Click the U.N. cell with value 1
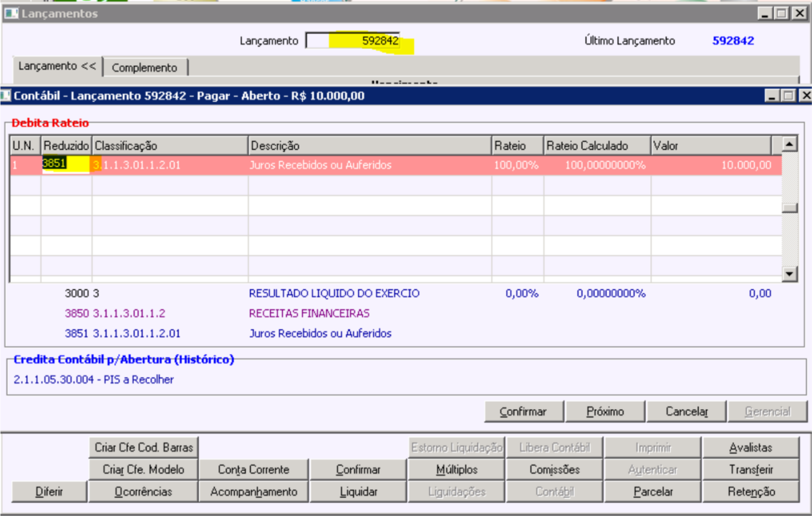812x518 pixels. pyautogui.click(x=25, y=166)
